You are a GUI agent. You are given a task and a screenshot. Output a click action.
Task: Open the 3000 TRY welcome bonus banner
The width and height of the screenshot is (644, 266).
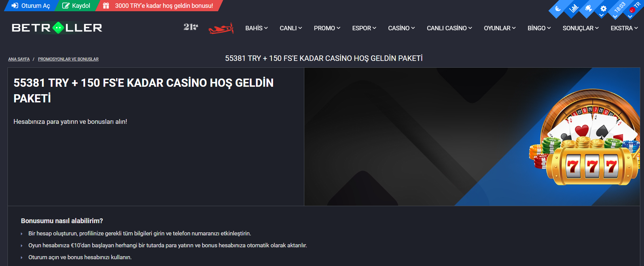pyautogui.click(x=158, y=6)
